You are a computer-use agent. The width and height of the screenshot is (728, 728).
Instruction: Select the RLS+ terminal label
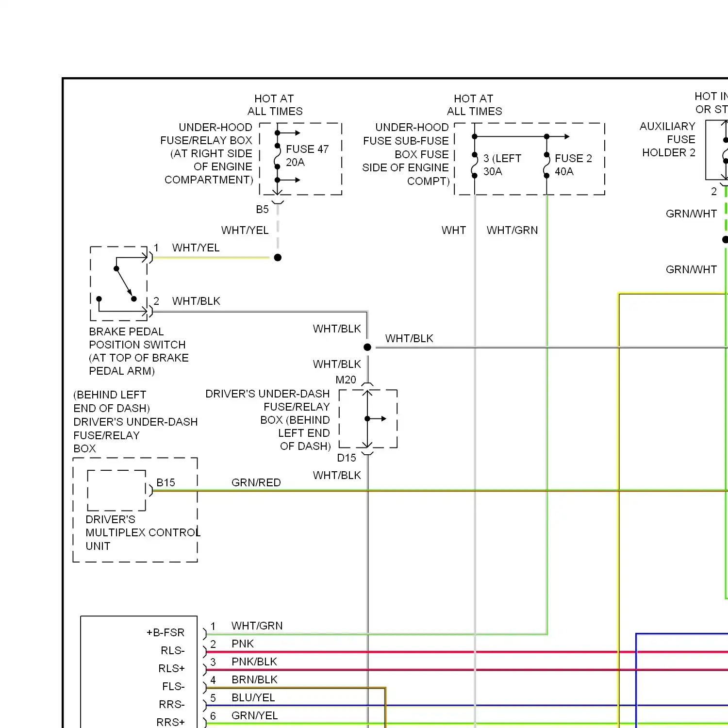172,668
